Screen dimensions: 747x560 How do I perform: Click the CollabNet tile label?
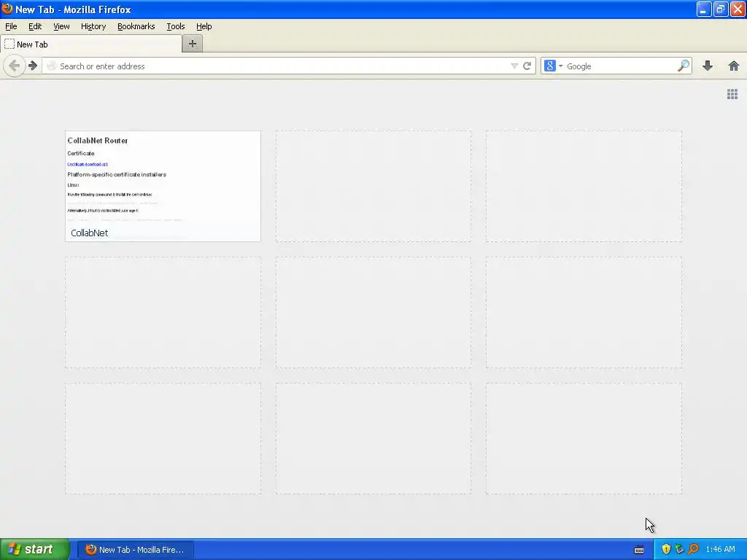(x=90, y=233)
